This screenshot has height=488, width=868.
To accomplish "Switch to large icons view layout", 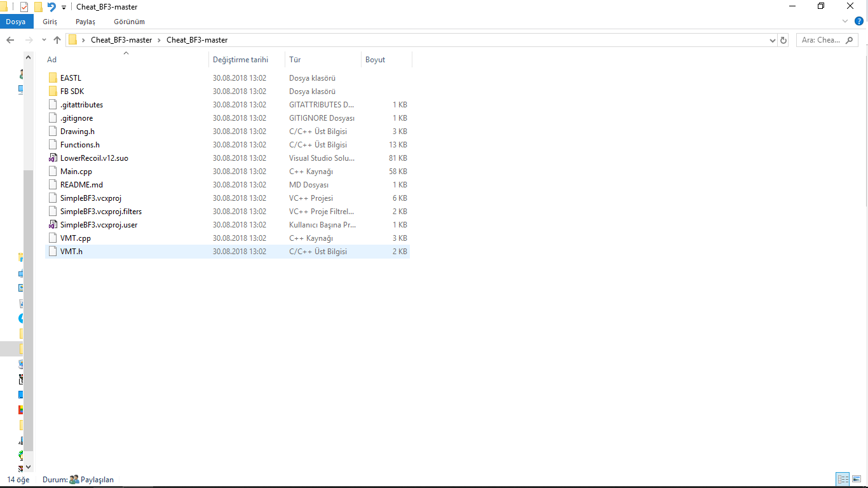I will tap(856, 480).
